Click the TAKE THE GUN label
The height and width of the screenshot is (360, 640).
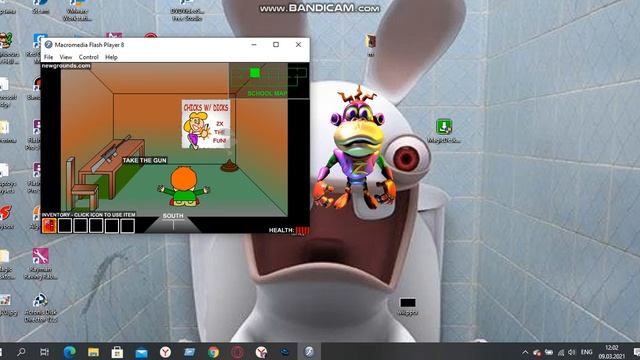[x=144, y=160]
